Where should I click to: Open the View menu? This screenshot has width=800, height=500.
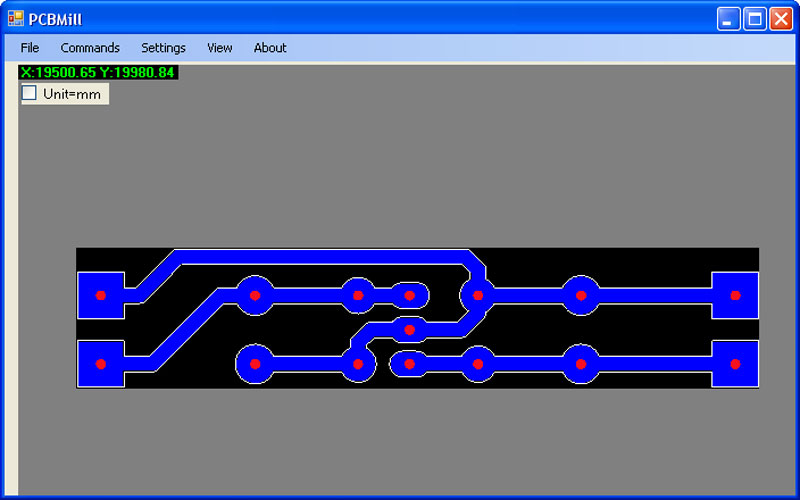coord(219,48)
